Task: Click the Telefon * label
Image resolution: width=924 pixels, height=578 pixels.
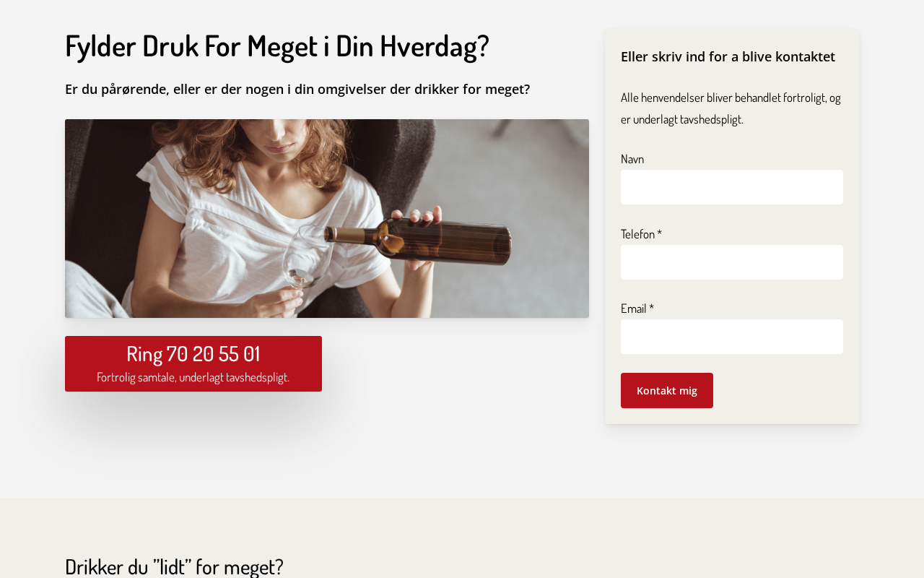Action: click(x=641, y=234)
